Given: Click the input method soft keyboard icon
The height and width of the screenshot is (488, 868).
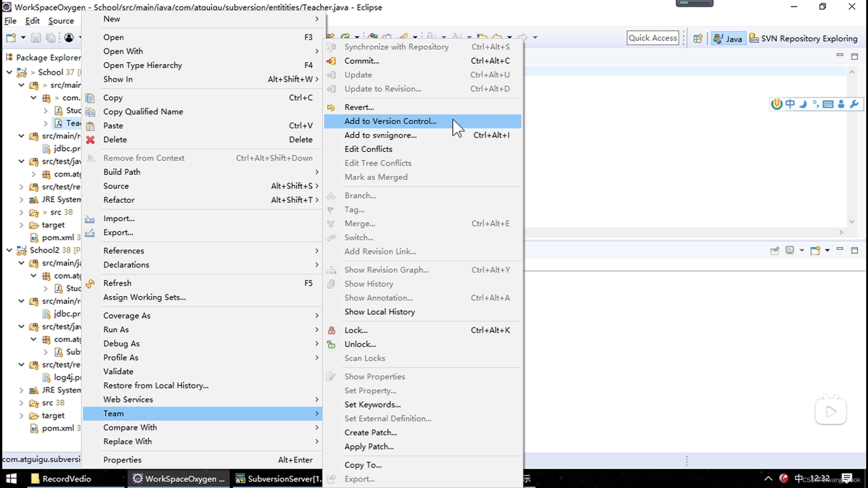Looking at the screenshot, I should tap(828, 104).
